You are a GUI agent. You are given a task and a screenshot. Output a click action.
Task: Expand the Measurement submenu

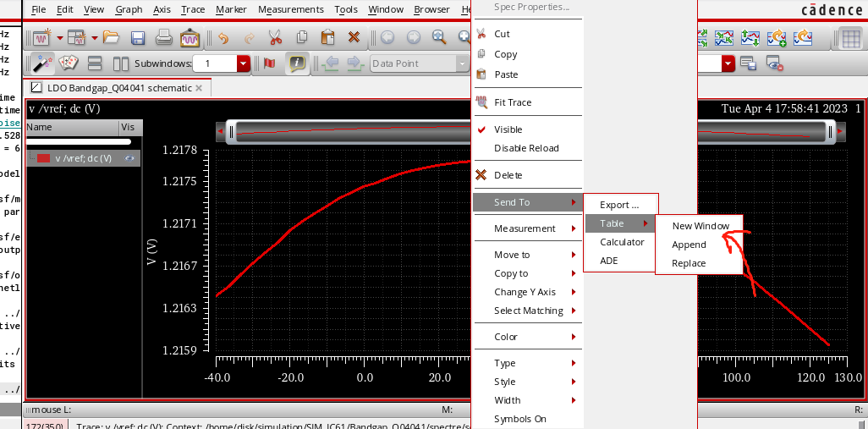[x=525, y=228]
